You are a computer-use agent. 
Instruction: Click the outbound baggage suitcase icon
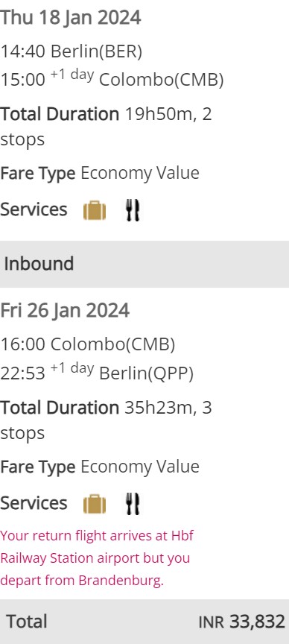(x=95, y=211)
